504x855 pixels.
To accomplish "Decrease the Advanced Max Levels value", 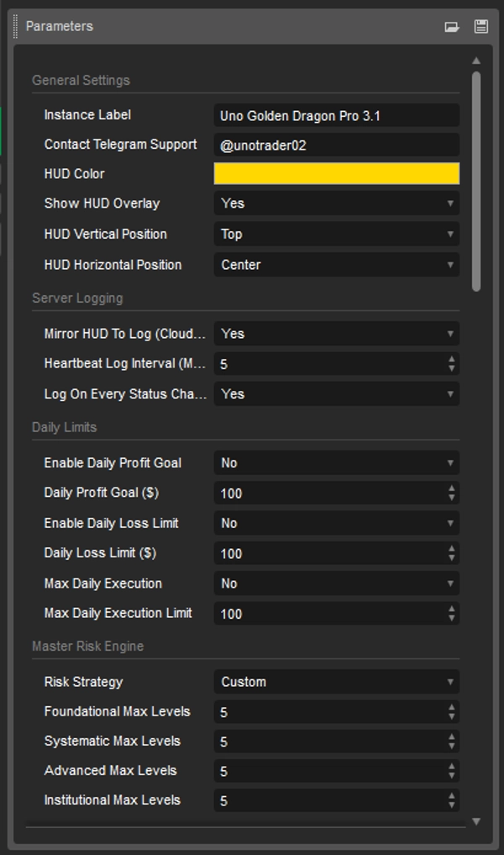I will pyautogui.click(x=452, y=775).
